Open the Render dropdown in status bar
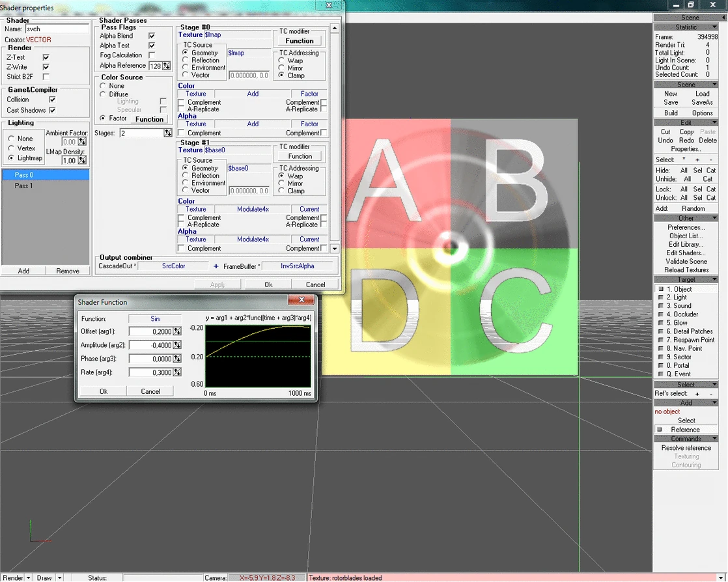This screenshot has width=728, height=582. point(28,578)
